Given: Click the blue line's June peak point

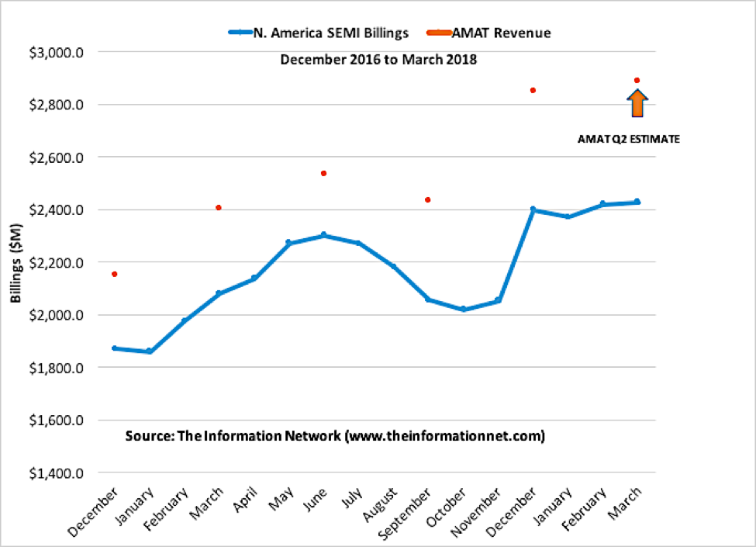Looking at the screenshot, I should (323, 235).
